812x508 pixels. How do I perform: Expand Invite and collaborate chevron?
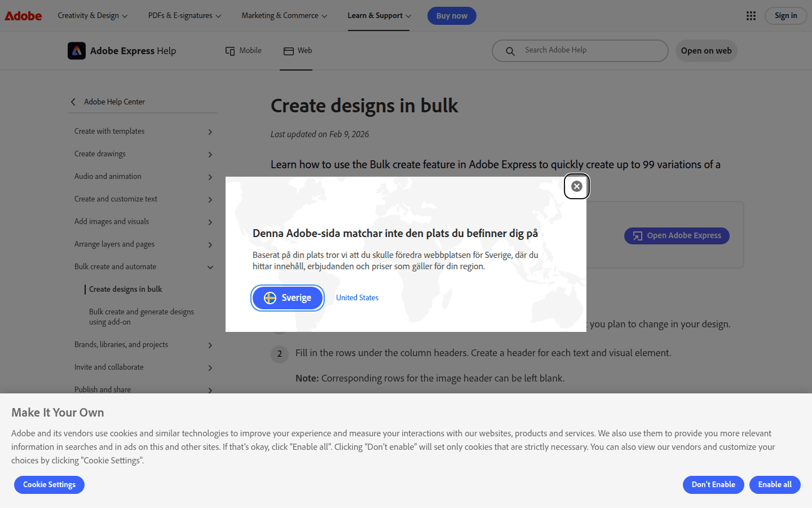pos(210,368)
